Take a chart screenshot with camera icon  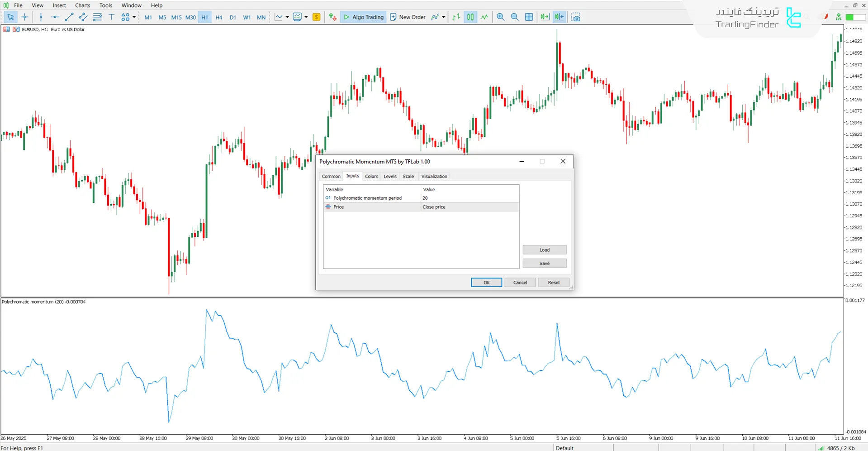tap(576, 17)
